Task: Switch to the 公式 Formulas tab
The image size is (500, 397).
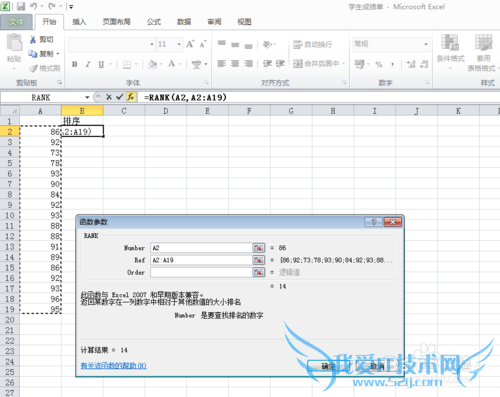Action: pos(154,22)
